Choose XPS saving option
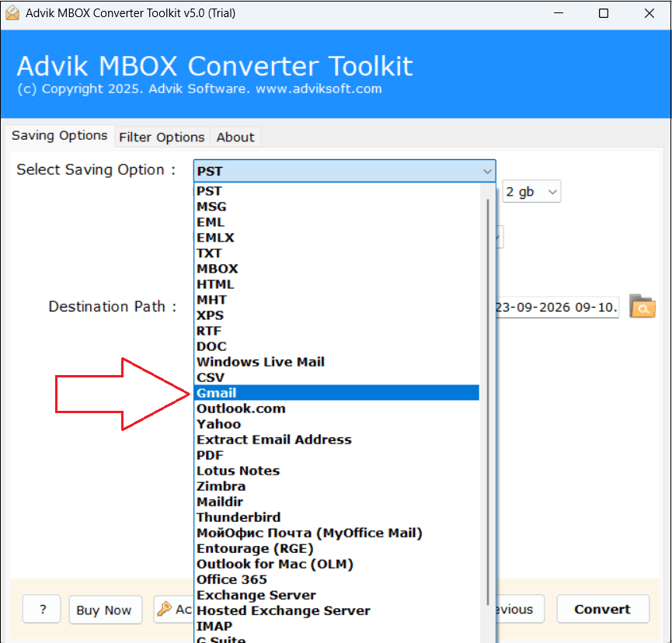This screenshot has width=672, height=643. pos(336,315)
